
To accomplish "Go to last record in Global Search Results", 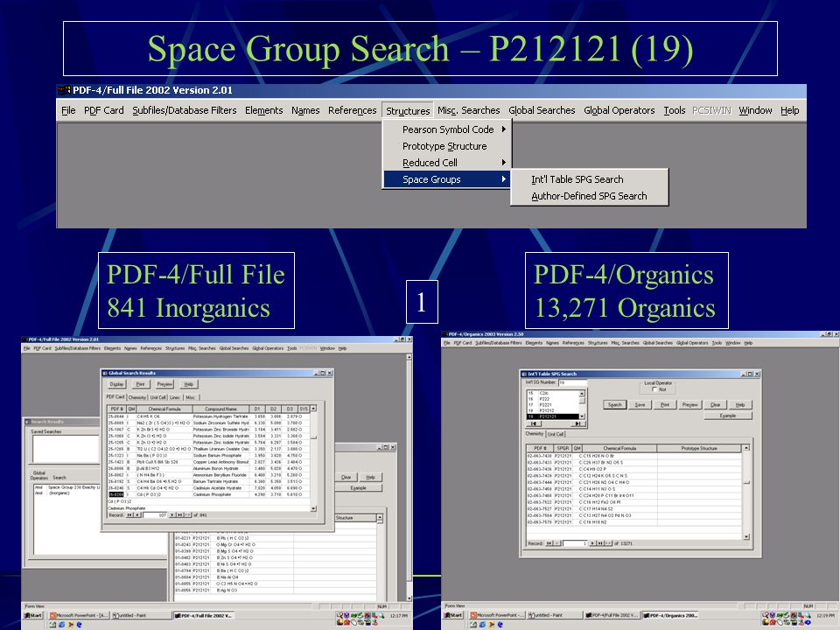I will click(179, 514).
